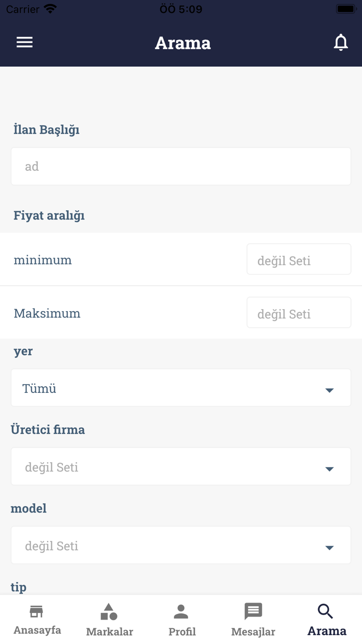This screenshot has height=644, width=362.
Task: Expand the Üretici firma dropdown
Action: pyautogui.click(x=180, y=466)
